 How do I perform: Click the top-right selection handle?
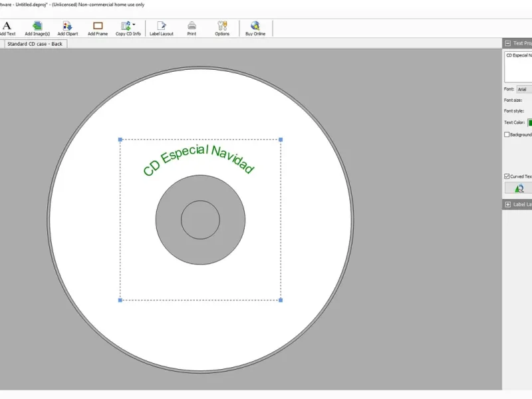281,140
